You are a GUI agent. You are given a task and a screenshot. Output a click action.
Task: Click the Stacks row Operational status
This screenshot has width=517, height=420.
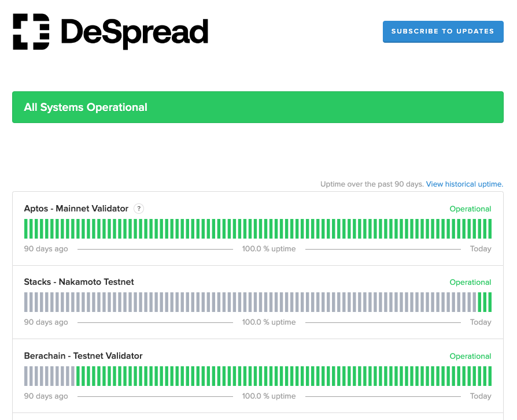coord(470,283)
